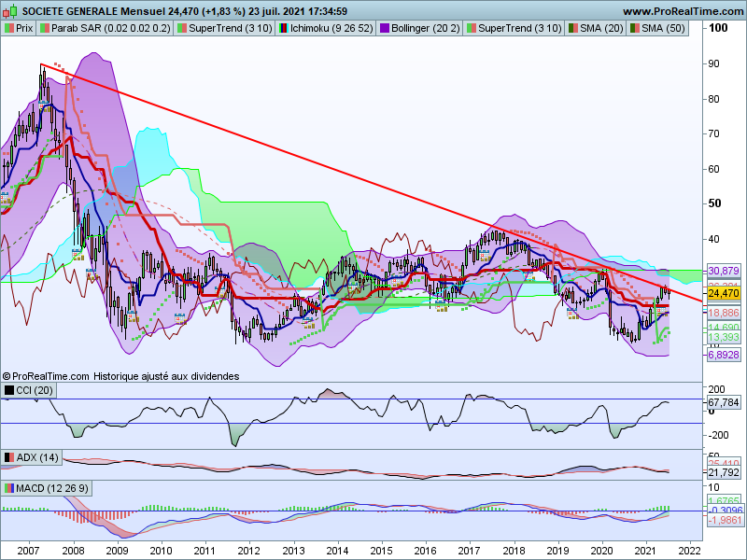This screenshot has height=560, width=747.
Task: Click the 2015 year label on time axis
Action: pyautogui.click(x=381, y=551)
